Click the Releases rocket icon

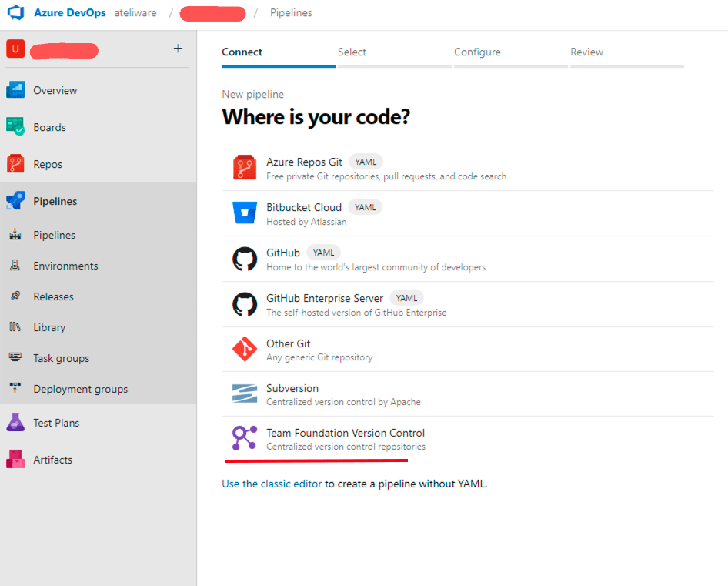point(15,296)
